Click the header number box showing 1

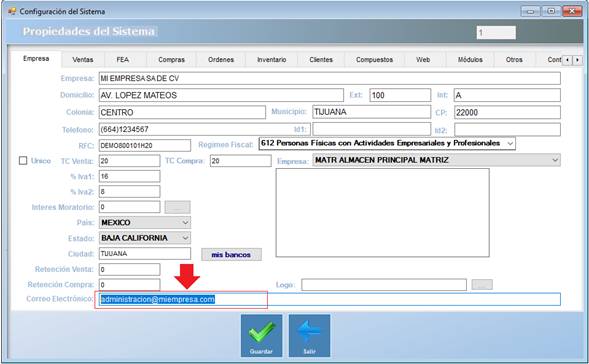point(496,33)
